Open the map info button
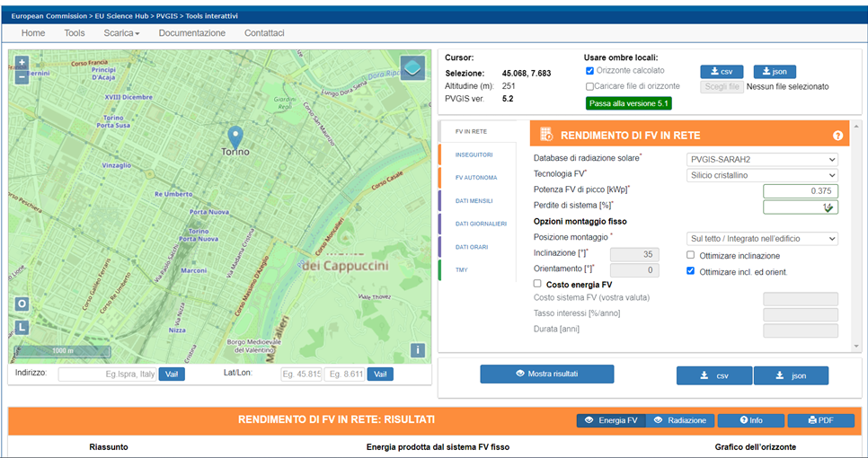 [418, 350]
